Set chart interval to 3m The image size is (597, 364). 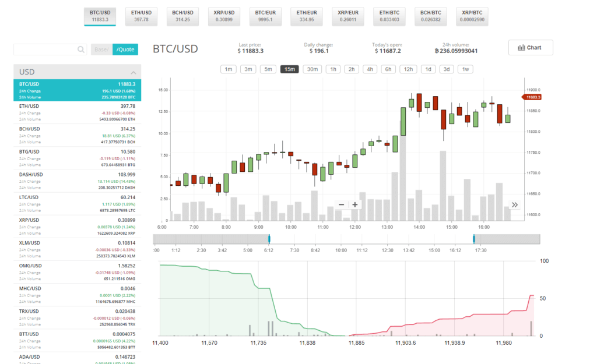(248, 69)
